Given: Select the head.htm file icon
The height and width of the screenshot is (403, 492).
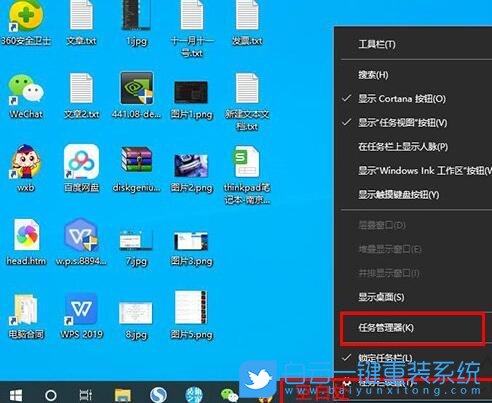Looking at the screenshot, I should click(x=26, y=242).
